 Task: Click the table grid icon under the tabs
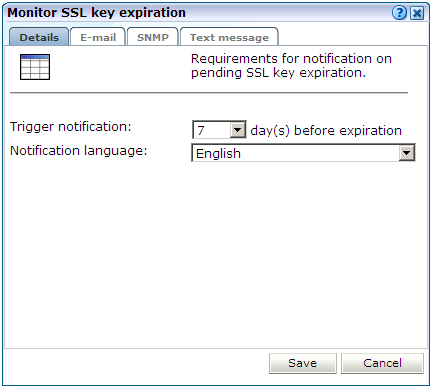pyautogui.click(x=35, y=67)
